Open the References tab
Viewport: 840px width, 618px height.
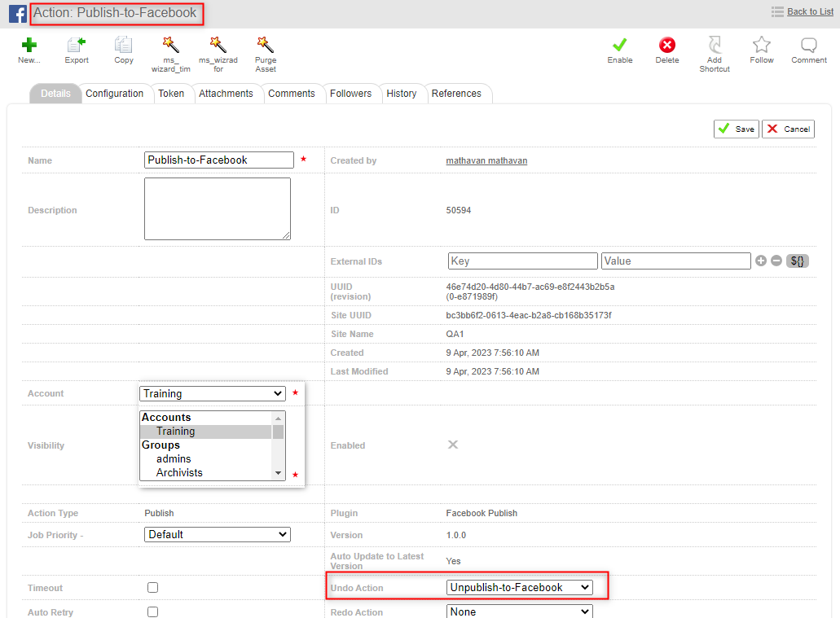[x=456, y=93]
